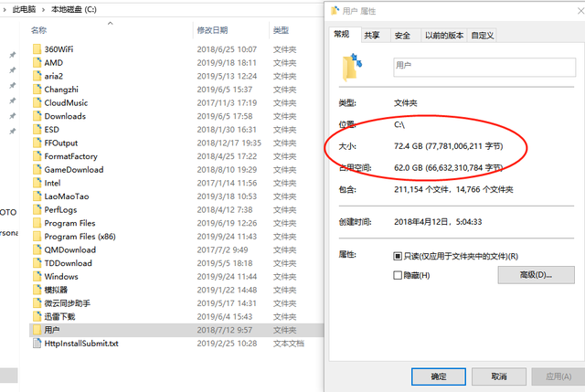
Task: Select the AMD folder icon
Action: 37,63
